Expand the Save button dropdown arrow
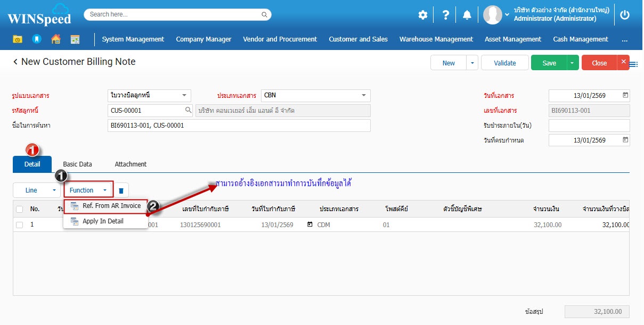The height and width of the screenshot is (325, 644). click(x=572, y=63)
